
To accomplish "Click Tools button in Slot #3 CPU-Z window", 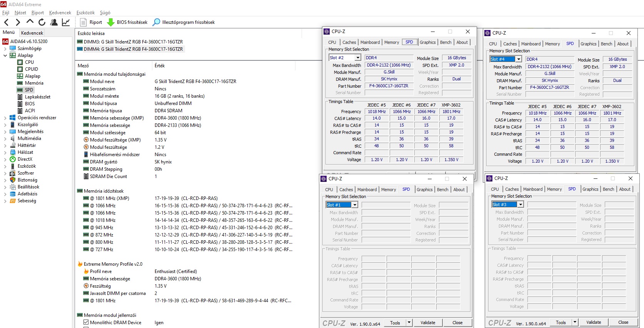I will pos(561,322).
